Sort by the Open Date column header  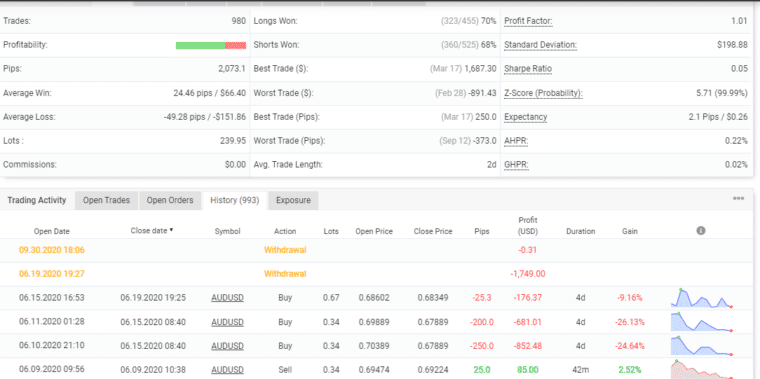click(x=52, y=231)
